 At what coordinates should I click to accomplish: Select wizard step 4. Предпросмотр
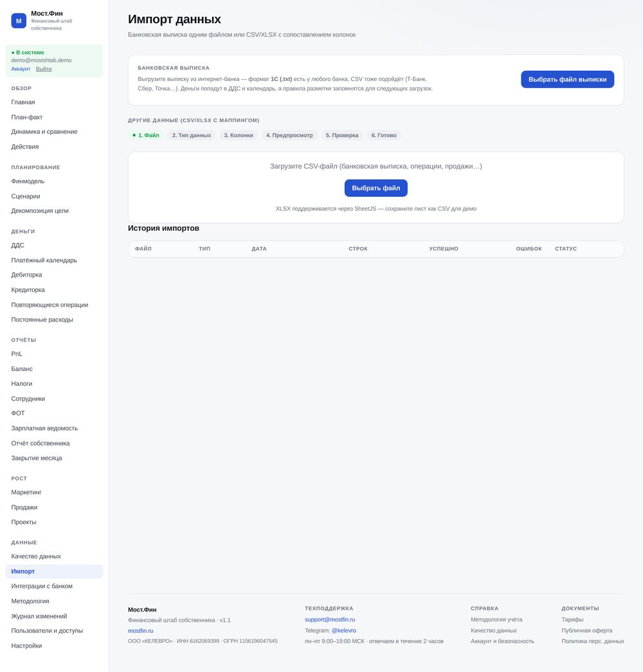tap(289, 136)
